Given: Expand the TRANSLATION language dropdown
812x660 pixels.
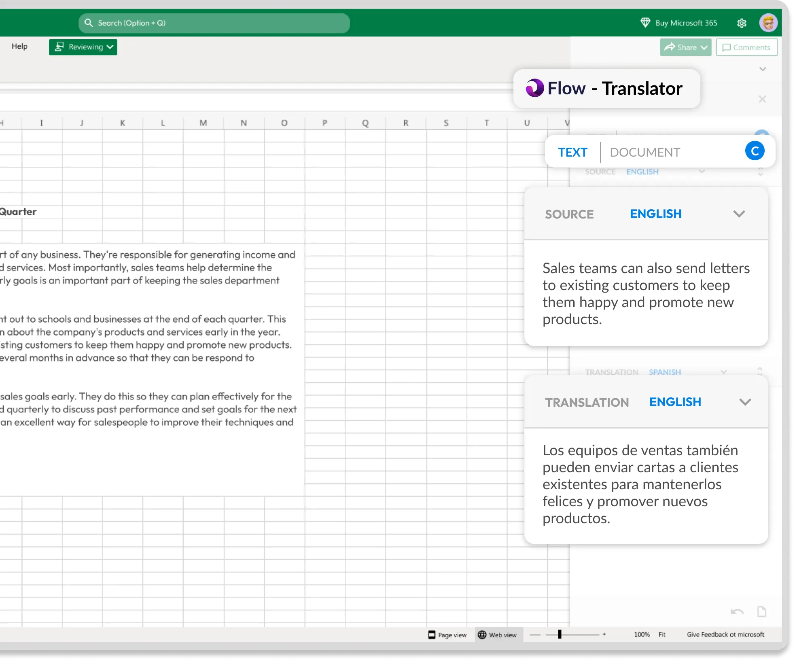Looking at the screenshot, I should pos(745,402).
